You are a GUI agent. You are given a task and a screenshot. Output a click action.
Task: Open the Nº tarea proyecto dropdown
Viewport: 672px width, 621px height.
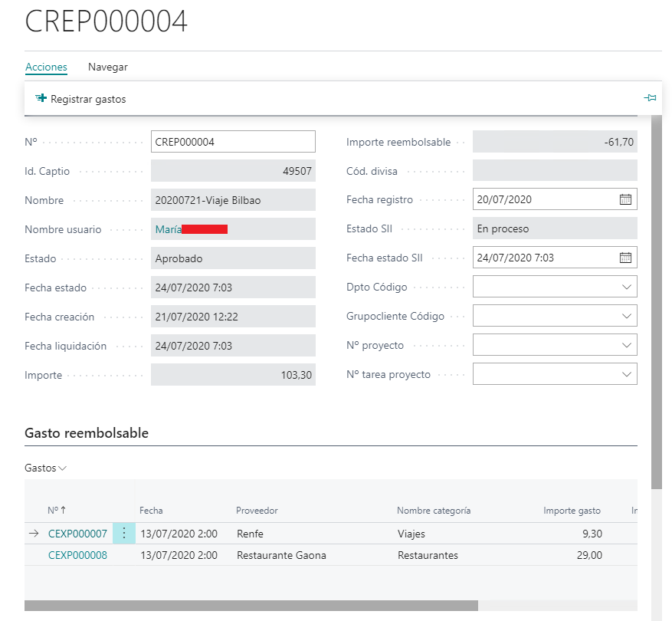tap(626, 374)
